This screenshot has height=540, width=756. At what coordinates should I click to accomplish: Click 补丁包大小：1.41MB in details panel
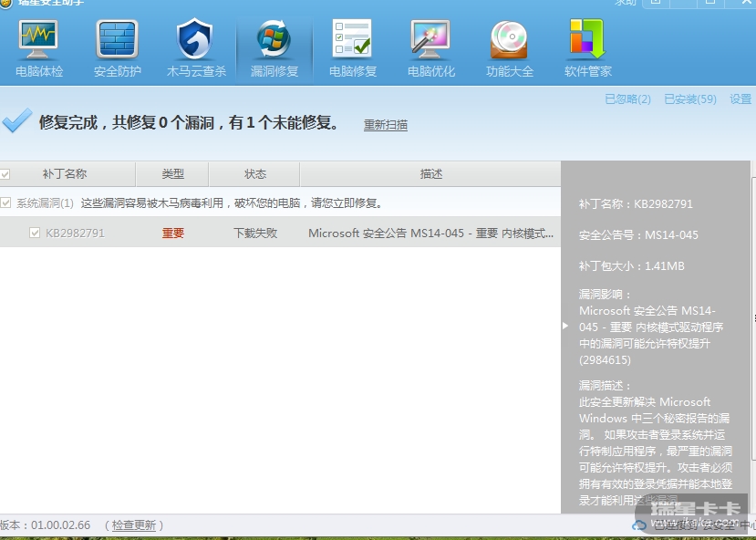point(632,265)
